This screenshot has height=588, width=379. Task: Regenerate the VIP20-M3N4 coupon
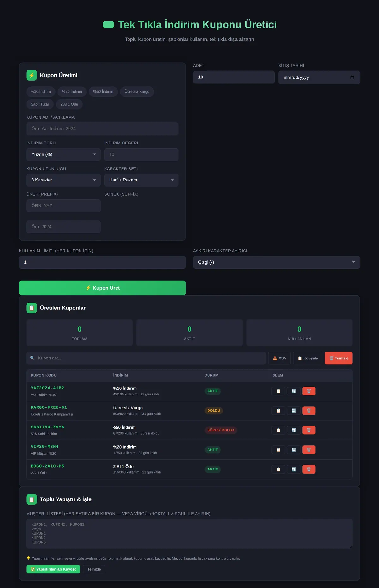294,450
